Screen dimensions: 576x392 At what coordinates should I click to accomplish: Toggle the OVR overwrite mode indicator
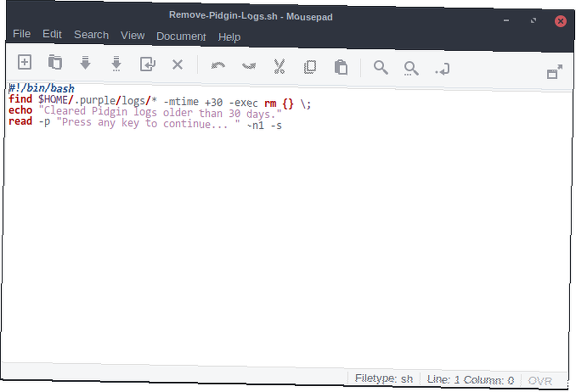(x=540, y=381)
